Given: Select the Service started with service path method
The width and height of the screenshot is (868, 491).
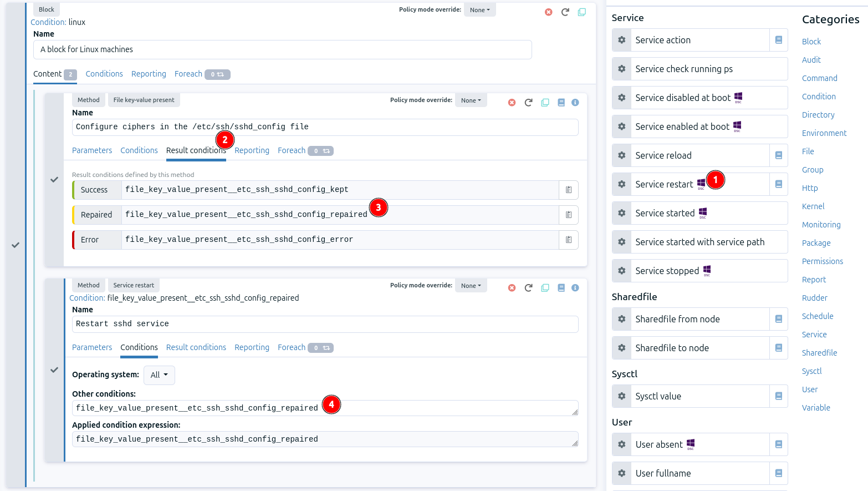Looking at the screenshot, I should [699, 242].
